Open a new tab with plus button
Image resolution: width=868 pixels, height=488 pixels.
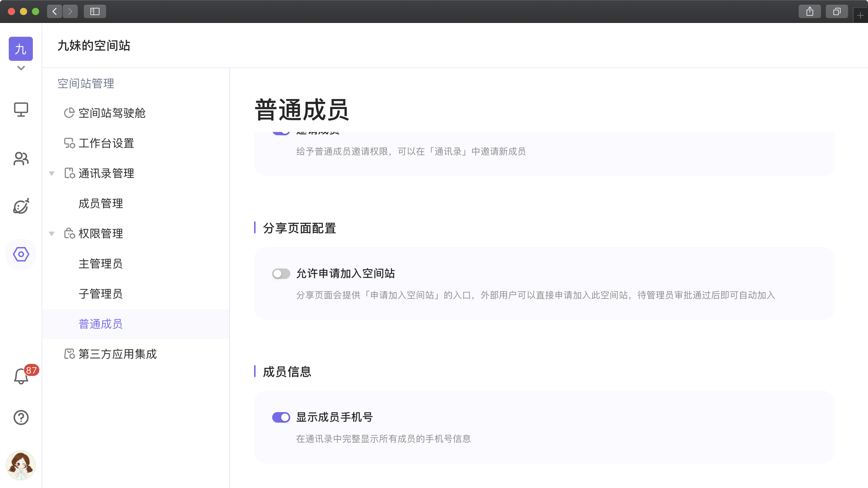click(x=860, y=15)
